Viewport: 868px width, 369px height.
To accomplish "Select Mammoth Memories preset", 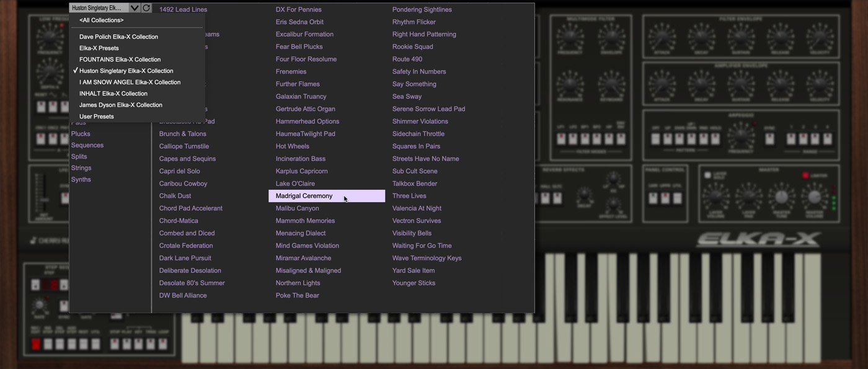I will pyautogui.click(x=305, y=221).
